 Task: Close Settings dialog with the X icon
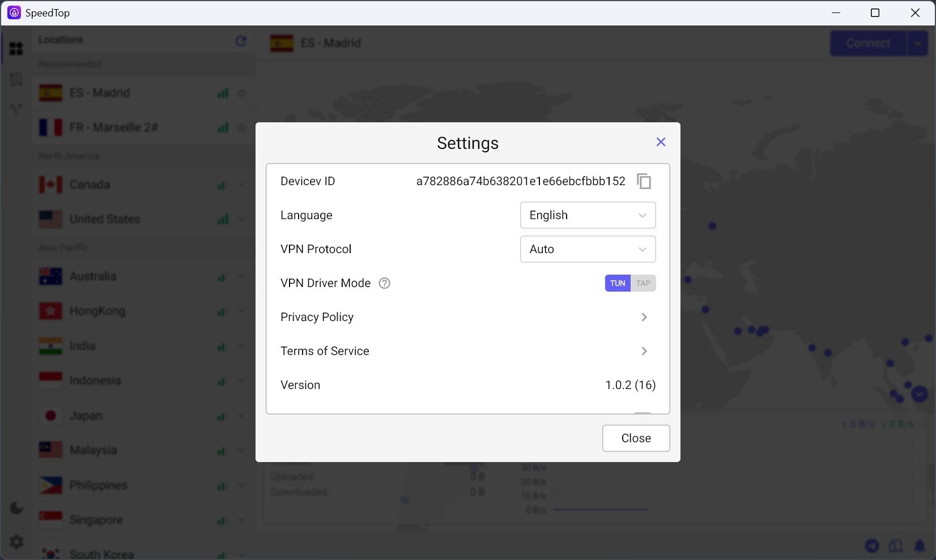tap(661, 142)
